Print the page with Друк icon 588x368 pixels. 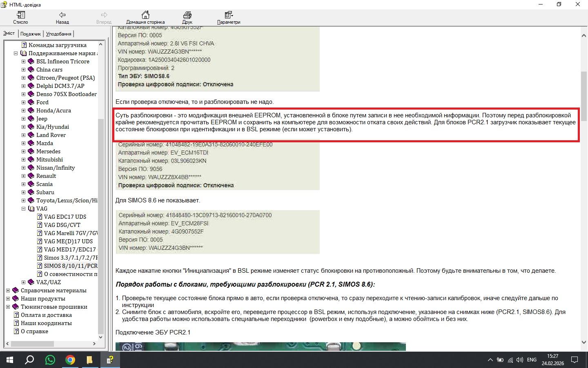click(x=187, y=18)
